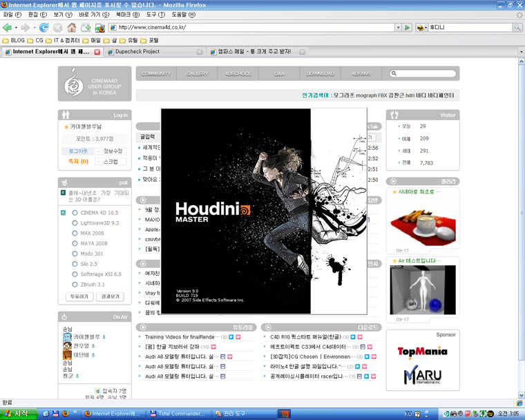This screenshot has height=420, width=525.
Task: Open the COMMUNITY site navigation item
Action: click(156, 74)
